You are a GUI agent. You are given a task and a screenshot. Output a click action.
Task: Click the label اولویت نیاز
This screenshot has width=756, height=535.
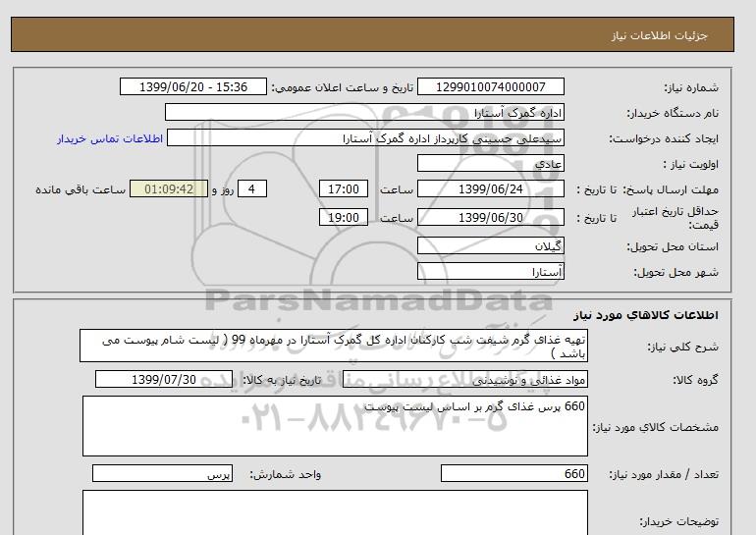(690, 164)
